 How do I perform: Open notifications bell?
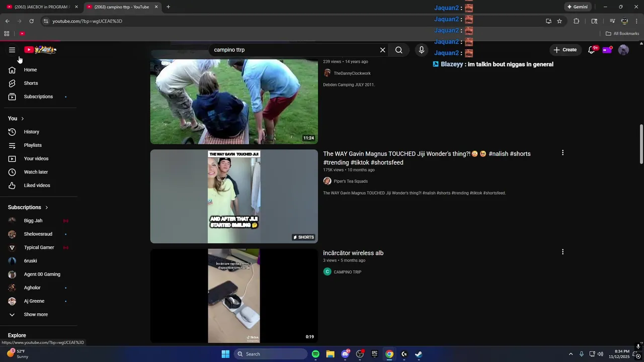592,50
